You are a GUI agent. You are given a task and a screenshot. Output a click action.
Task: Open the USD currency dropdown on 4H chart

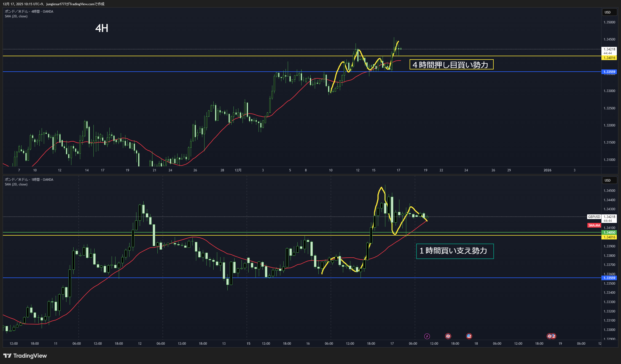point(609,12)
